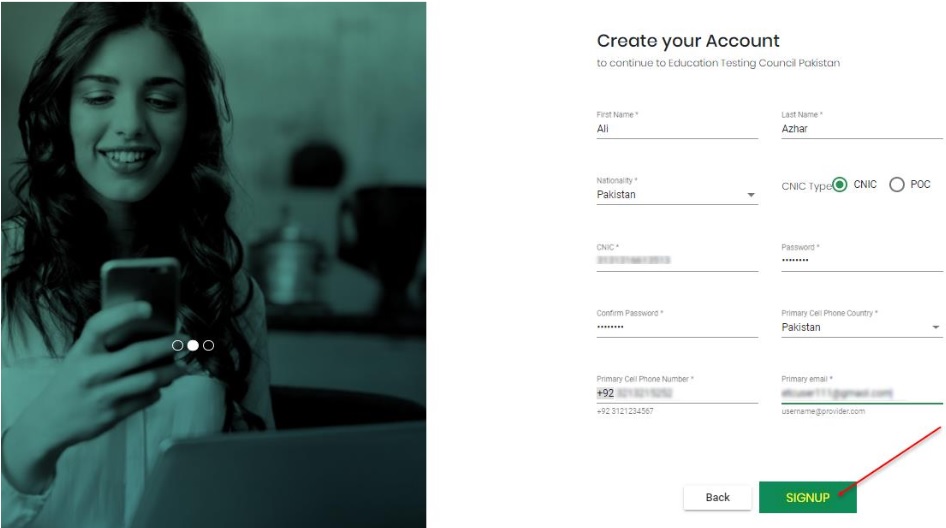Select the first carousel indicator dot
This screenshot has width=946, height=528.
coord(177,345)
